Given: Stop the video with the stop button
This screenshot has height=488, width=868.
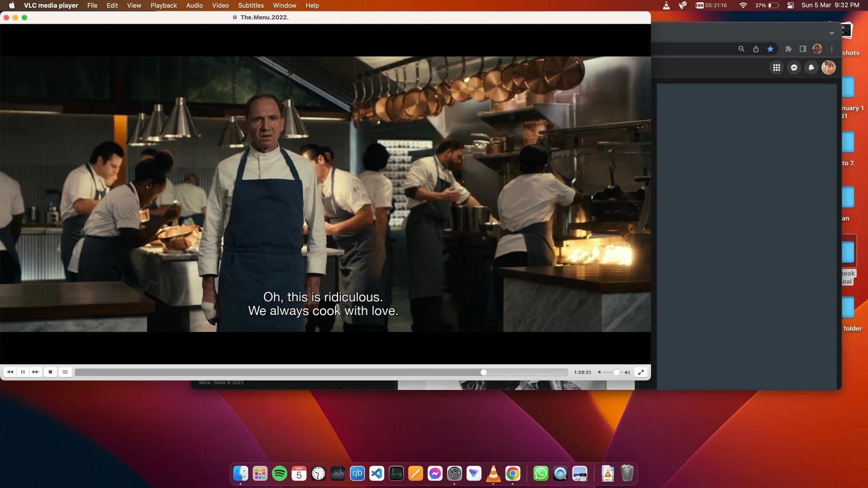Looking at the screenshot, I should (50, 372).
